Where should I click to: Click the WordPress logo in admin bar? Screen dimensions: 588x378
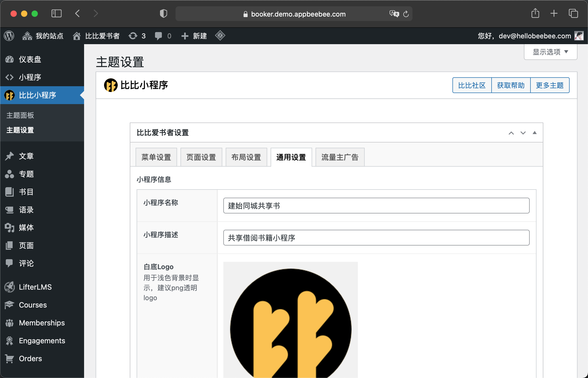pos(9,36)
